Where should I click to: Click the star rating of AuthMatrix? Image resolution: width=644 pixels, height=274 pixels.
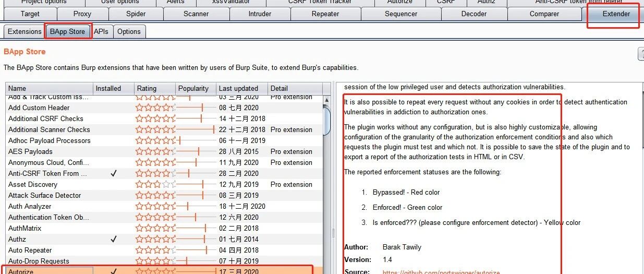[156, 228]
